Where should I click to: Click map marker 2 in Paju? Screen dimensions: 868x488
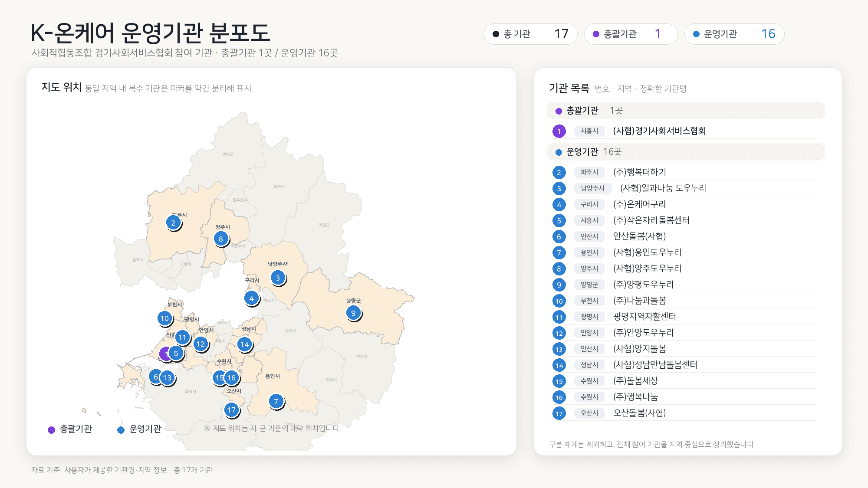point(173,223)
